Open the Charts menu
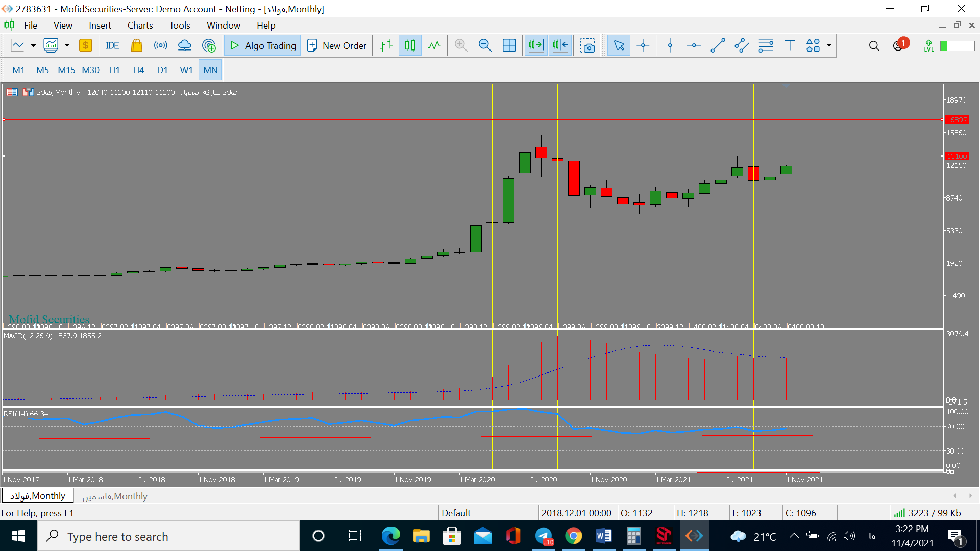The height and width of the screenshot is (551, 980). click(x=140, y=26)
